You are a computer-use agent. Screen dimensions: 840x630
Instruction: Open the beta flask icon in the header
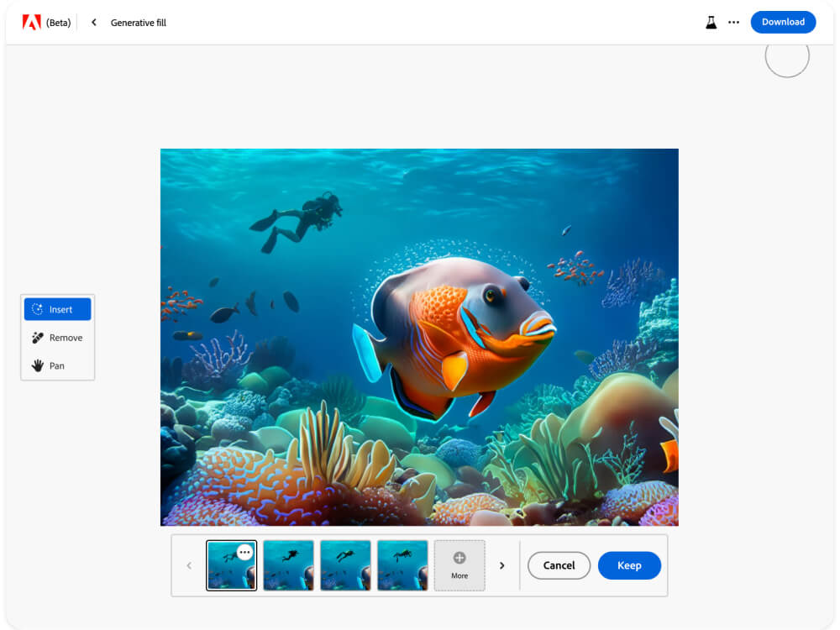pyautogui.click(x=711, y=23)
